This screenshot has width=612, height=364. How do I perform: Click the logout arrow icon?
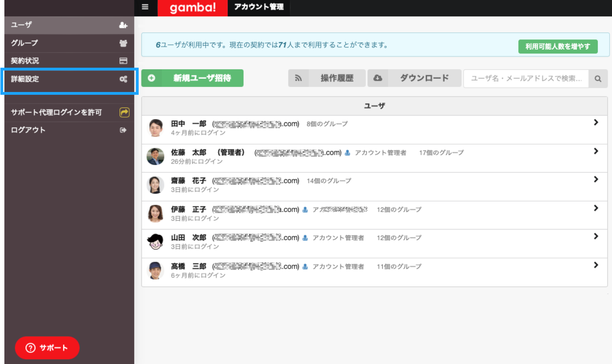123,130
